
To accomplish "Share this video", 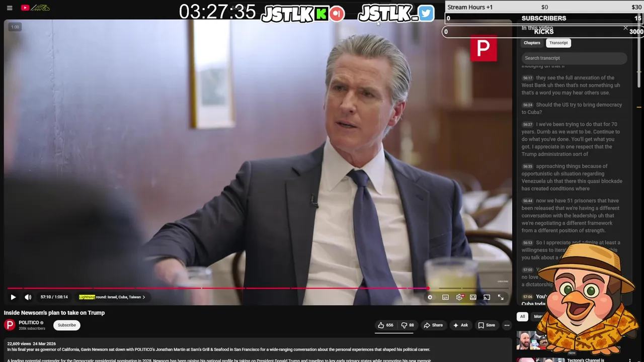I will pyautogui.click(x=433, y=325).
